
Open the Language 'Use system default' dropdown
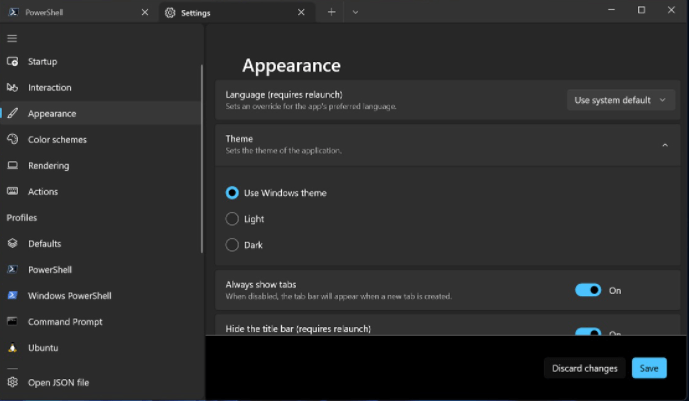click(620, 100)
